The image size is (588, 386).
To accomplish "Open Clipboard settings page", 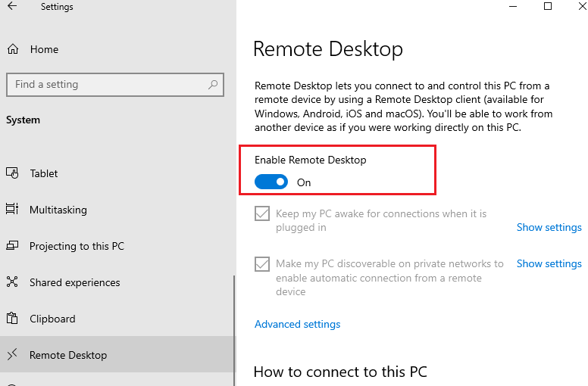I will 117,319.
